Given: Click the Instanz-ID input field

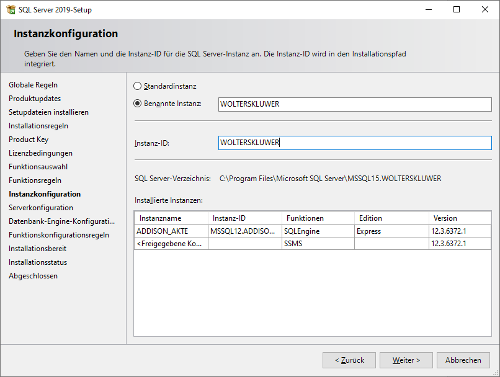Looking at the screenshot, I should point(355,143).
